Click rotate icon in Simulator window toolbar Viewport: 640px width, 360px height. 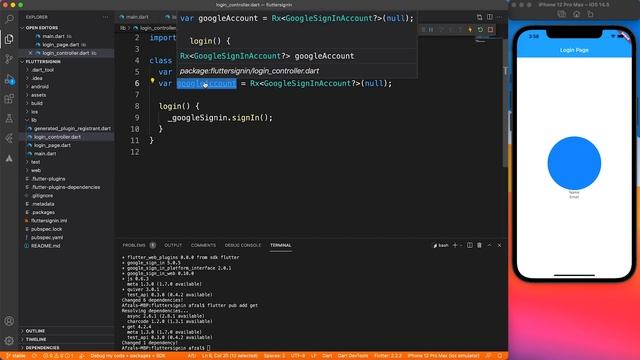pyautogui.click(x=591, y=14)
